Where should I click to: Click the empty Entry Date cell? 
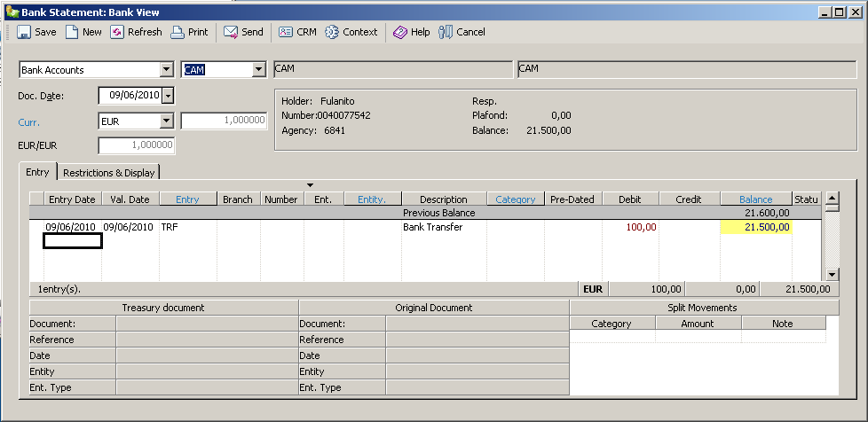coord(73,240)
